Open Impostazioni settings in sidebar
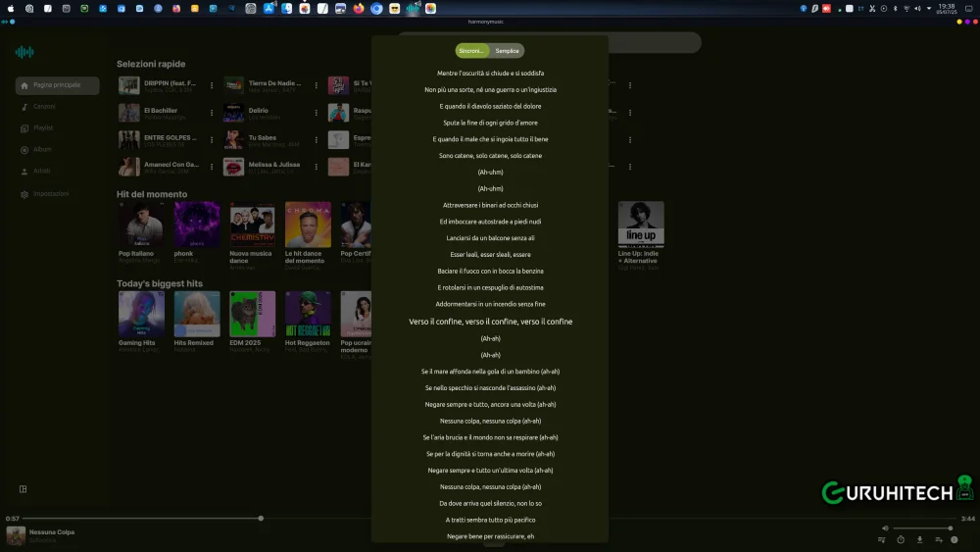The image size is (980, 552). pyautogui.click(x=50, y=194)
